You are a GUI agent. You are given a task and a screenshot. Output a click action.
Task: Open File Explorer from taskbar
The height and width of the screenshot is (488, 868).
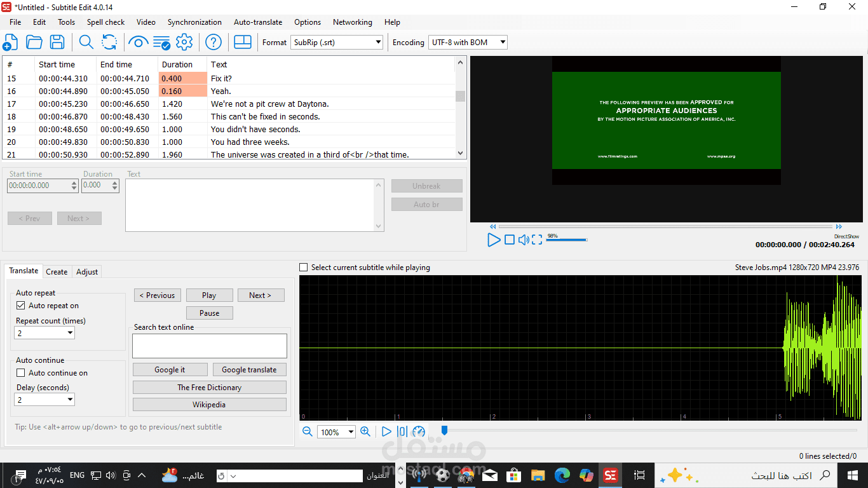click(538, 475)
